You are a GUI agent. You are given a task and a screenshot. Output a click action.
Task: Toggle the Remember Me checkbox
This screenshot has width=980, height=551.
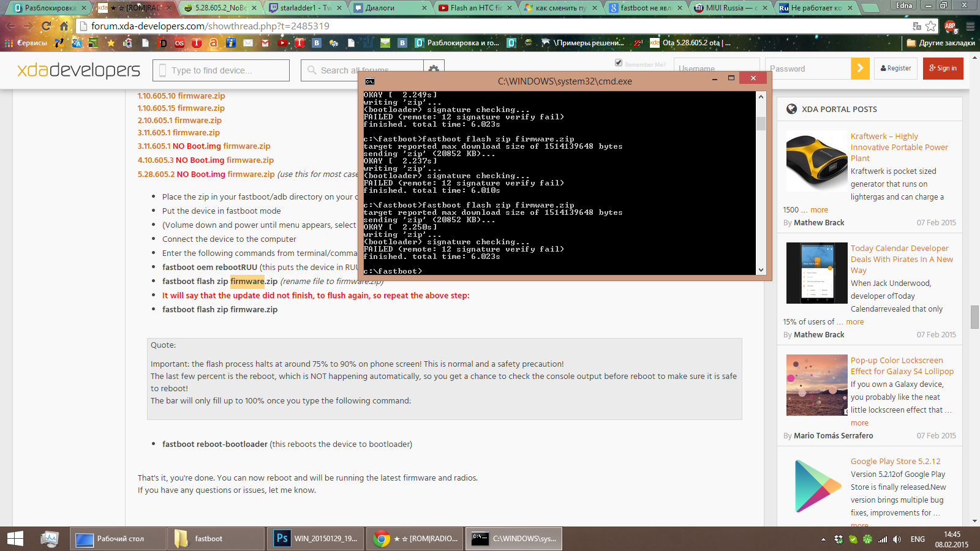click(x=619, y=62)
